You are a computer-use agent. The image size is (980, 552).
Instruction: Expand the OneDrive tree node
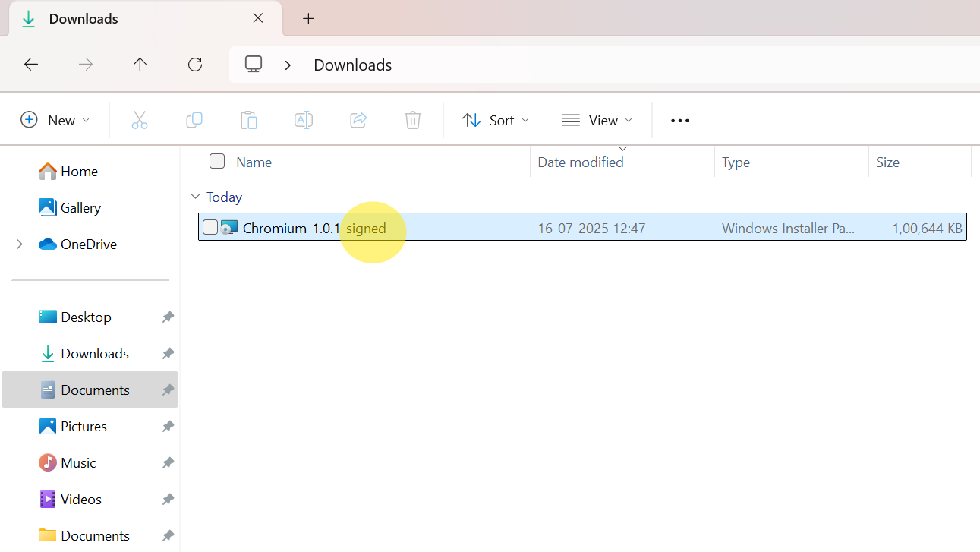click(x=20, y=244)
